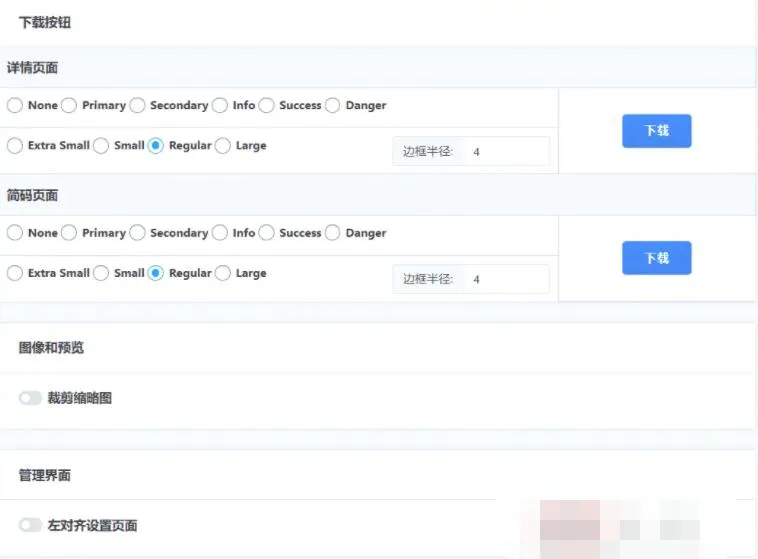Enable the 裁剪缩略图 toggle switch
The width and height of the screenshot is (758, 559).
pos(31,398)
